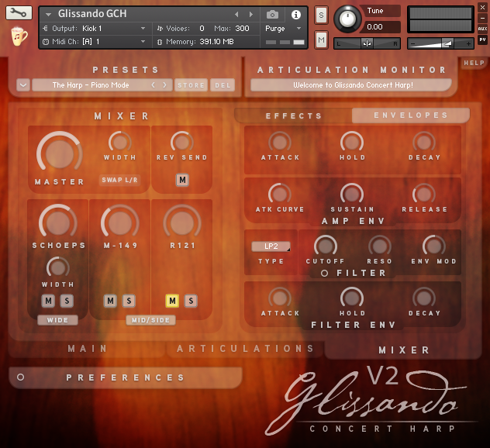The image size is (490, 448).
Task: Store the current preset
Action: click(191, 85)
